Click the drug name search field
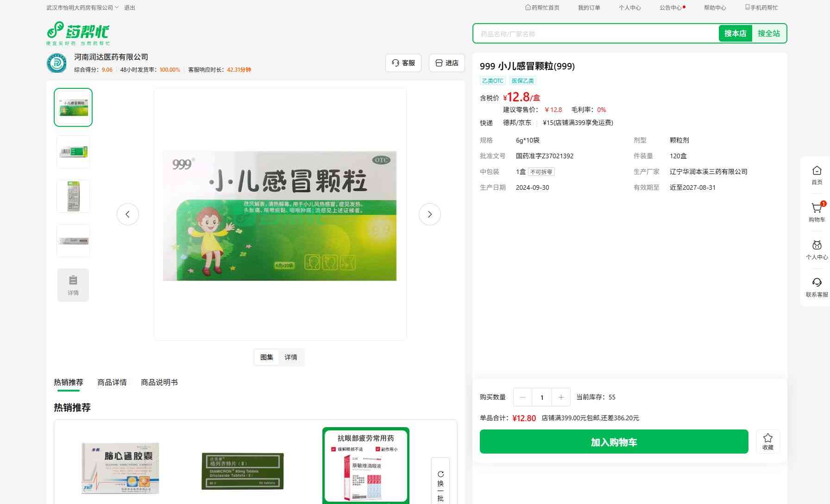Screen dimensions: 830x504 (595, 34)
